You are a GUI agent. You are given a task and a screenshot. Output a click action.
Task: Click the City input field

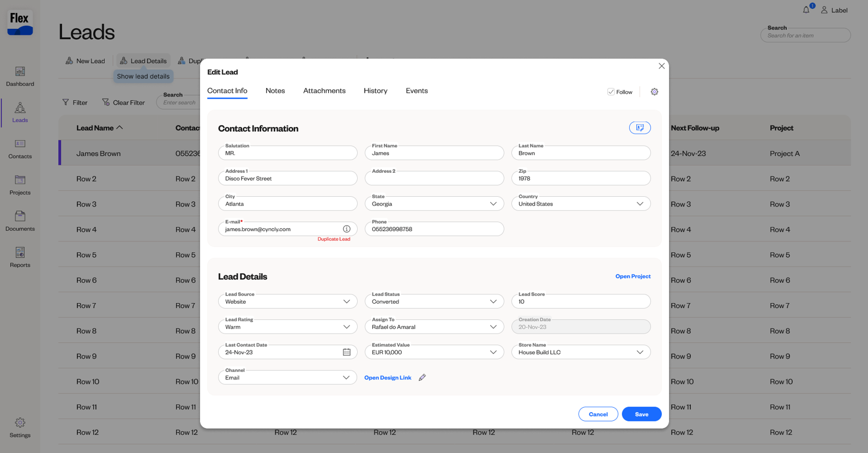[288, 203]
